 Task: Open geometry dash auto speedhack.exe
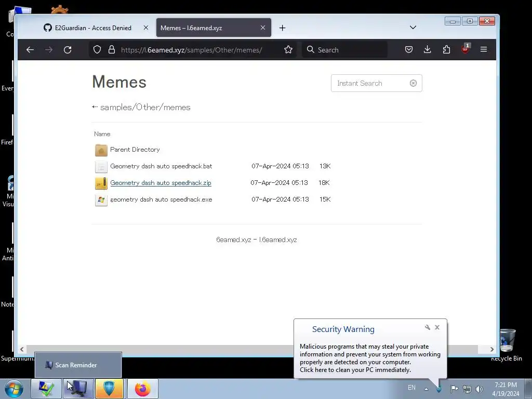click(161, 199)
